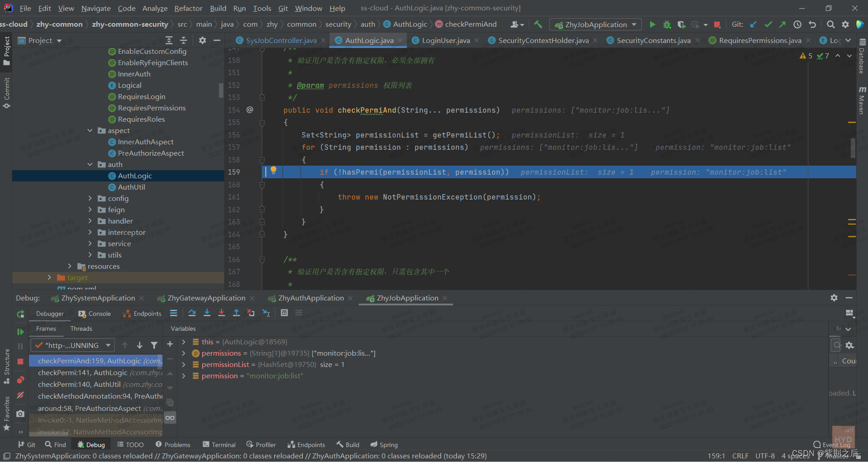
Task: Switch to the Console tab in debugger
Action: pyautogui.click(x=94, y=314)
